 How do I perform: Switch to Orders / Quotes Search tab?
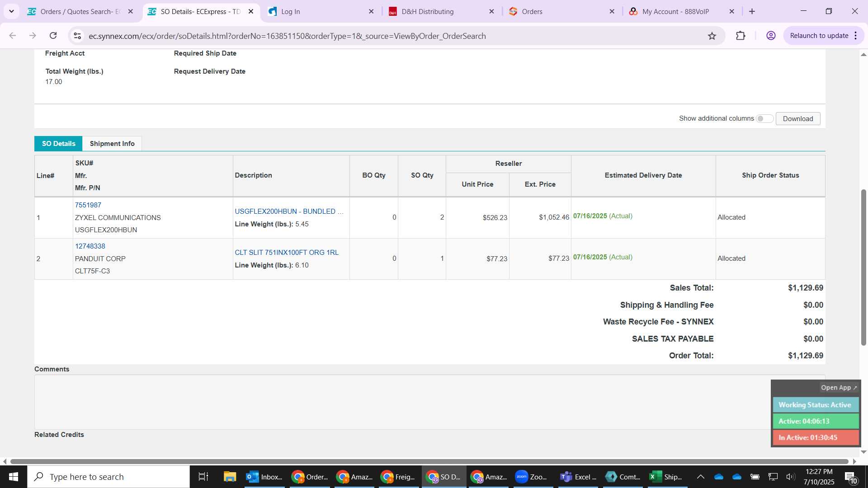[x=80, y=11]
